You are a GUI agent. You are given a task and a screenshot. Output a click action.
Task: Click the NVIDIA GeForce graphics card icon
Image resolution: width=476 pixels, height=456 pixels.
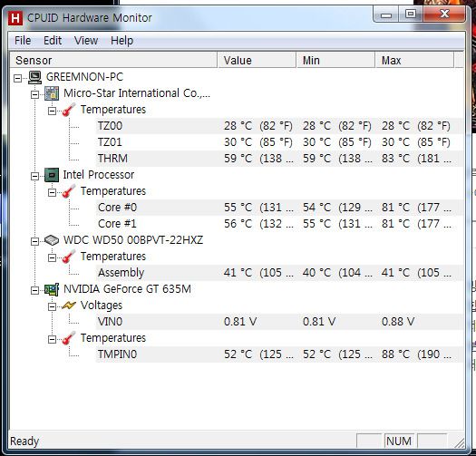point(52,289)
